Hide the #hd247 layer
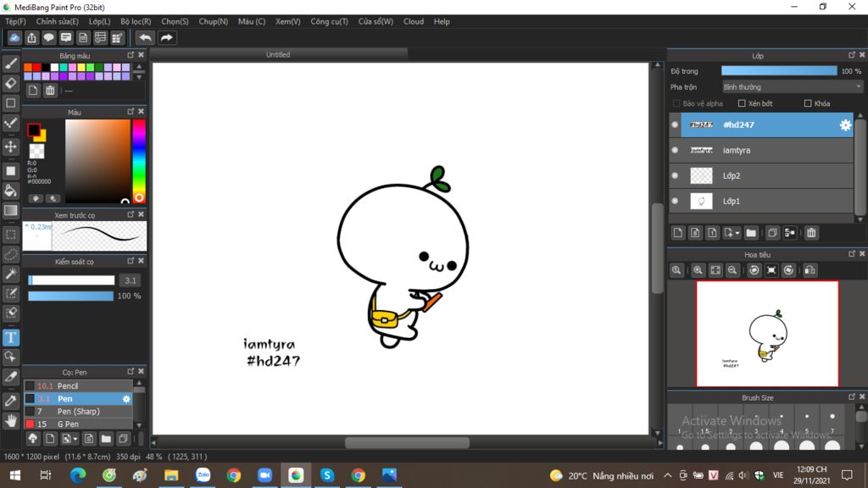868x488 pixels. tap(675, 125)
